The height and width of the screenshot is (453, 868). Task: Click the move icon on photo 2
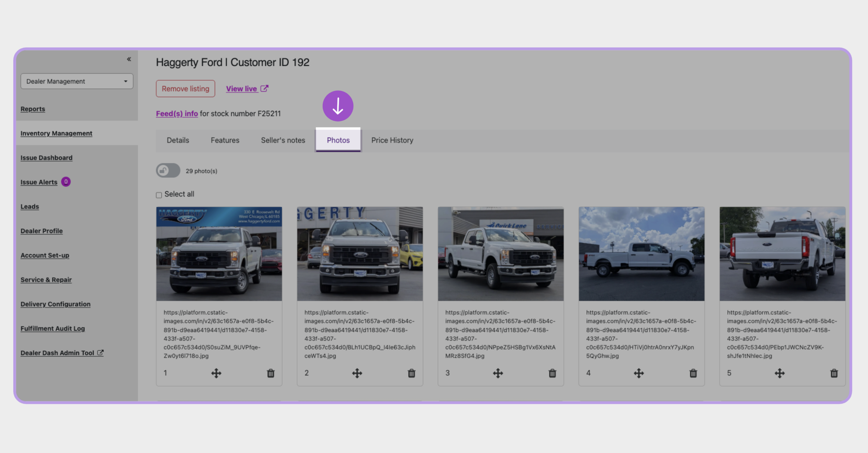357,373
